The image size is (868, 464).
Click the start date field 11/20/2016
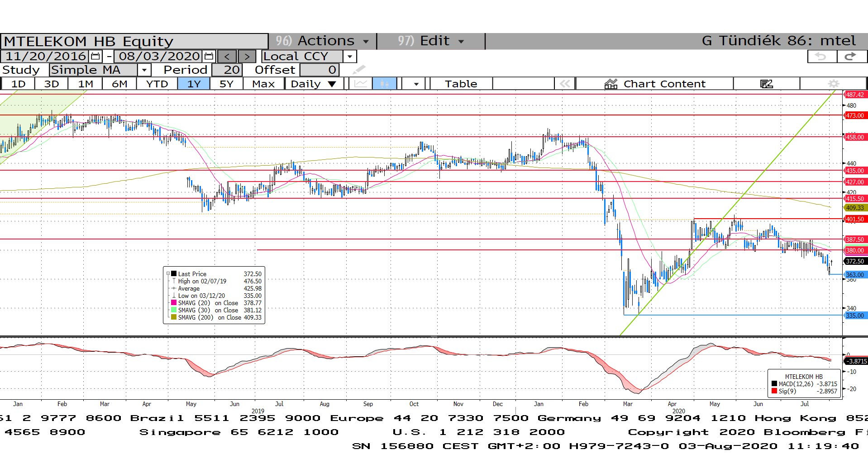45,56
